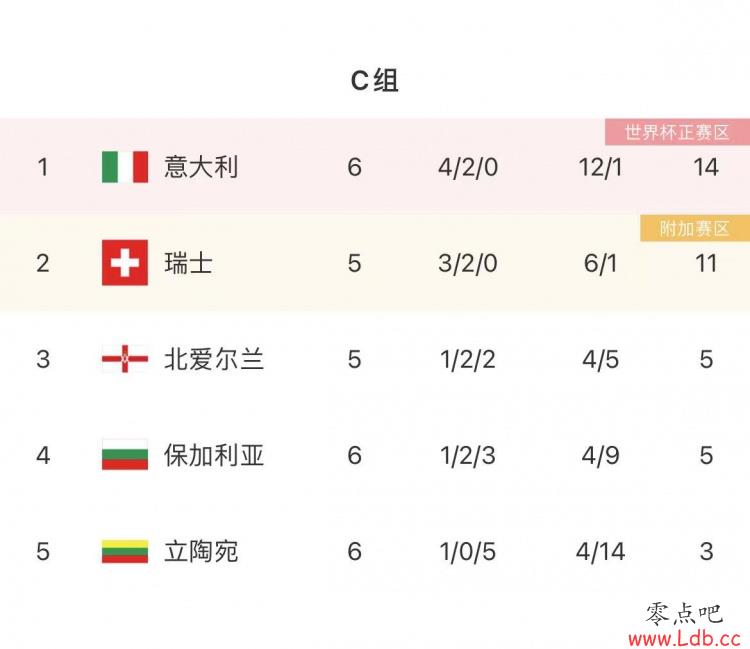Open team 北爱尔兰 from standings
The image size is (750, 649).
pos(214,359)
